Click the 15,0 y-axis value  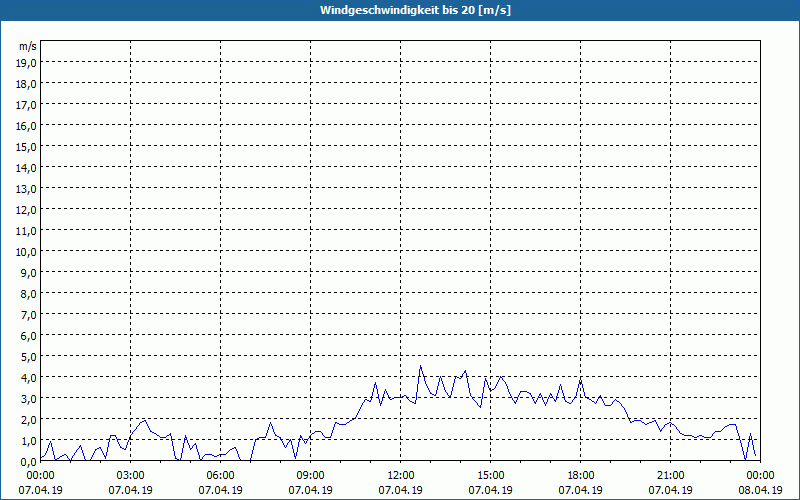[27, 146]
